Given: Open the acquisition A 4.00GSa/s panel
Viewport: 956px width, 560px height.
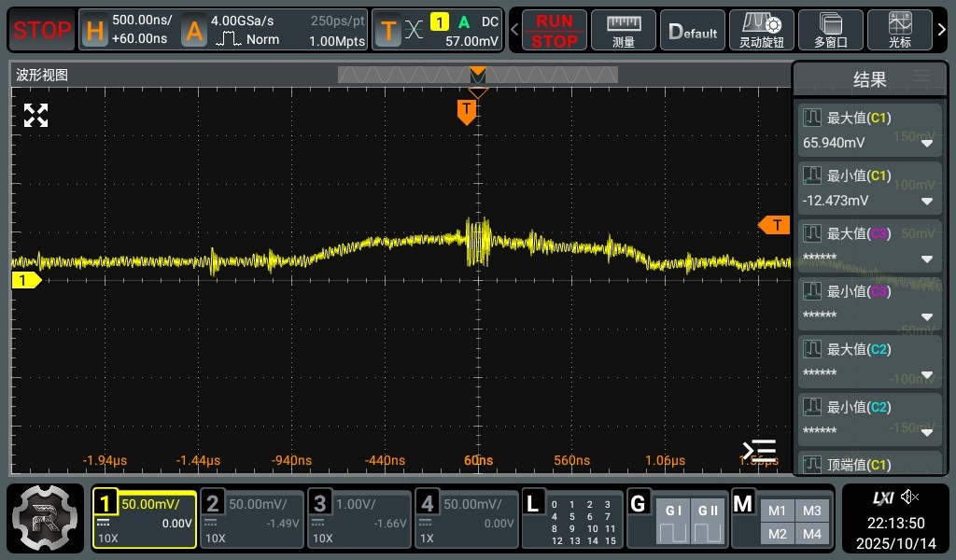Looking at the screenshot, I should (272, 30).
